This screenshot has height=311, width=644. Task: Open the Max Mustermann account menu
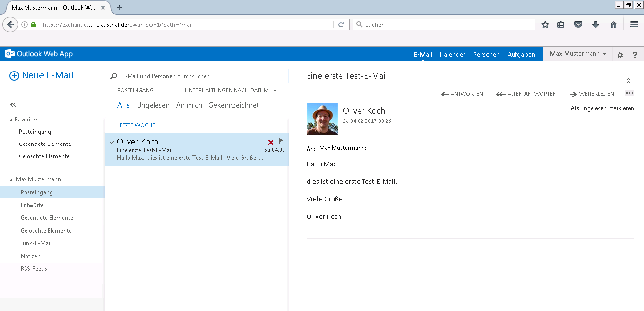[x=578, y=54]
